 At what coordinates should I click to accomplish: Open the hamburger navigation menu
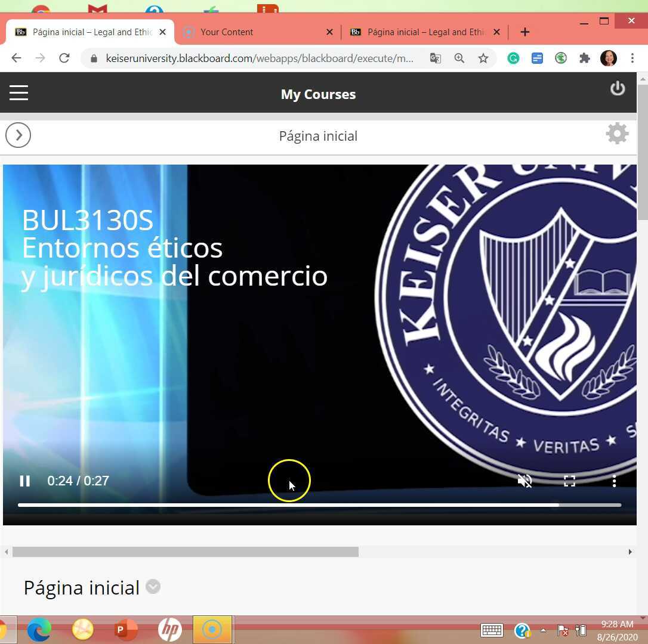(x=18, y=92)
